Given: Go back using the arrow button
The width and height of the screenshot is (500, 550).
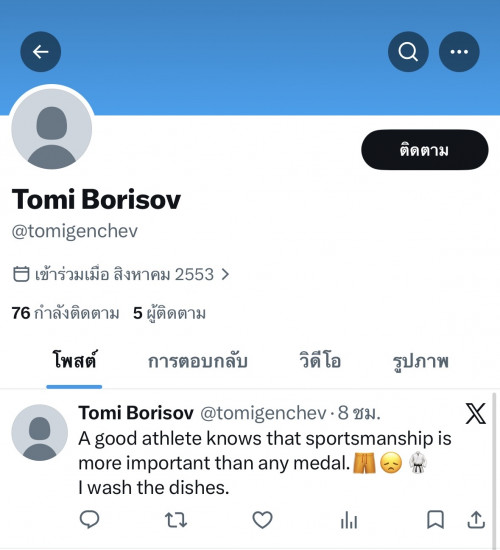Looking at the screenshot, I should coord(41,52).
